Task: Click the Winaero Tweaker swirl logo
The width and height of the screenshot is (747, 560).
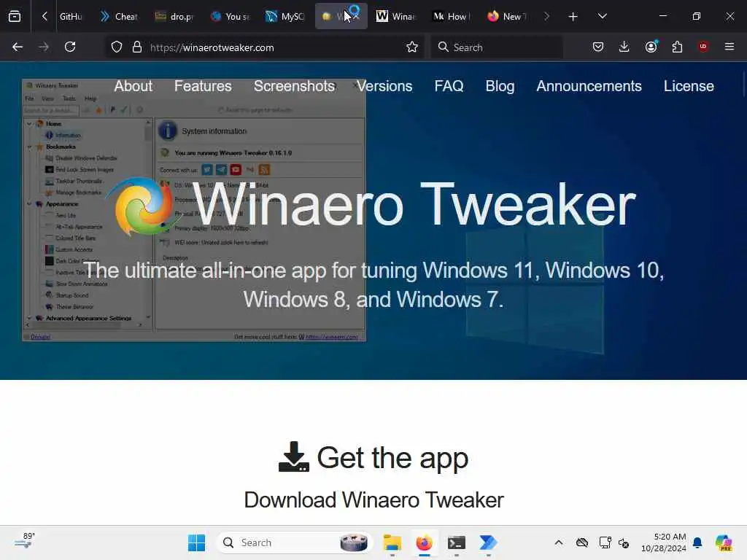Action: (142, 206)
